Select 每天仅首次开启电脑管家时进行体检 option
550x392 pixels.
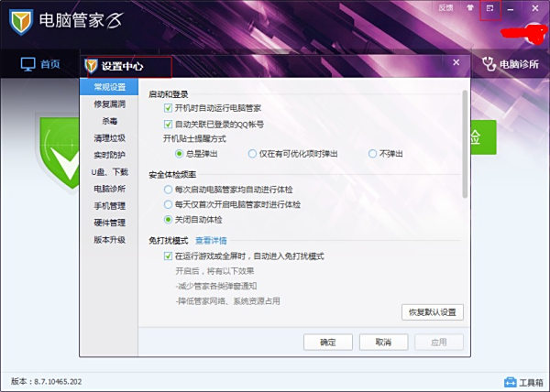pos(168,204)
